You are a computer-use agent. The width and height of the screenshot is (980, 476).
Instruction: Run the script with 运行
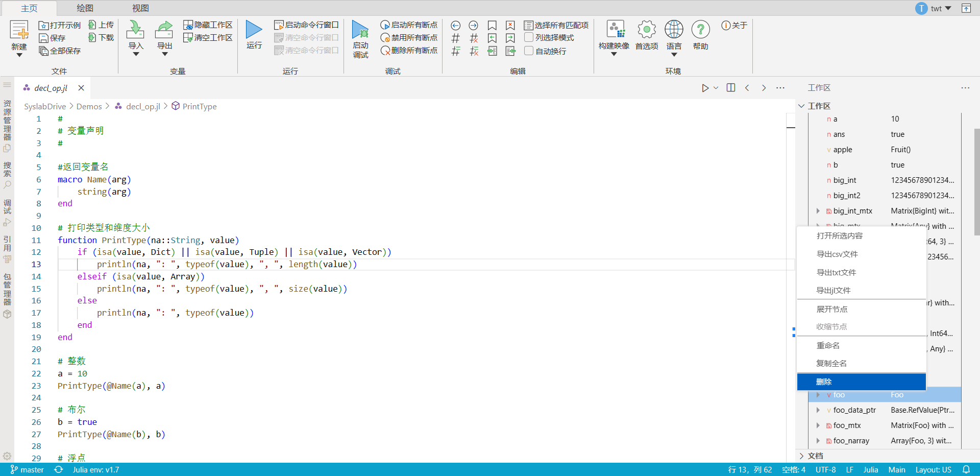tap(254, 34)
